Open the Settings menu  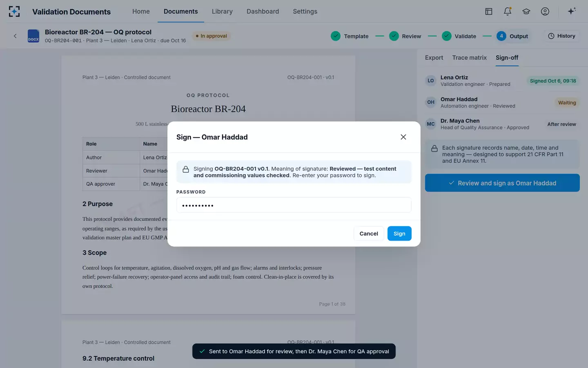(x=305, y=11)
